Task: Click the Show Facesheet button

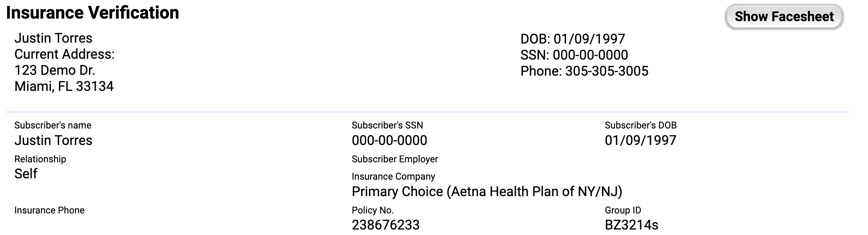Action: coord(784,17)
